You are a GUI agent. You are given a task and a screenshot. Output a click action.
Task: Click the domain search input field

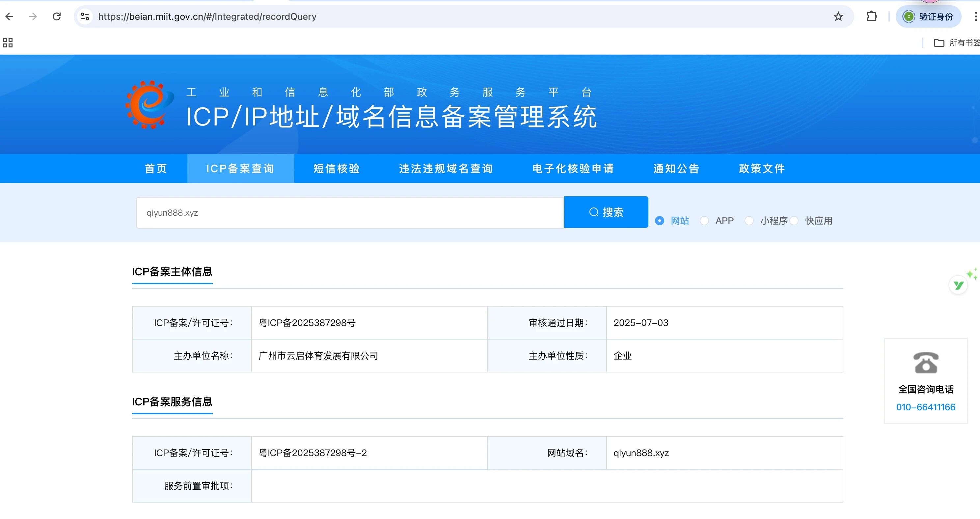(350, 213)
